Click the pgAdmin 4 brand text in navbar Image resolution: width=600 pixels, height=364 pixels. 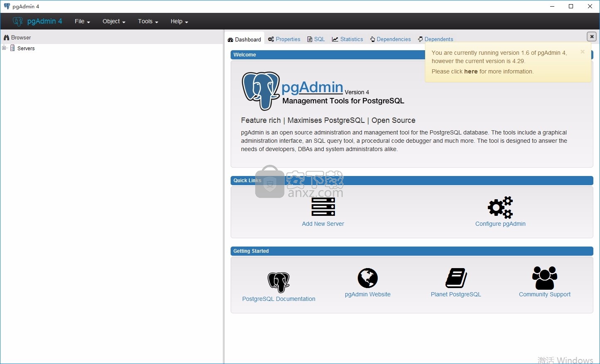coord(44,21)
